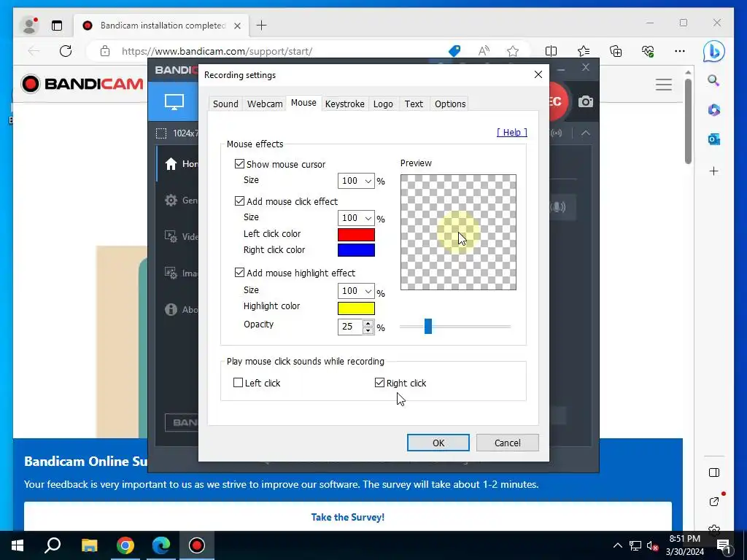Switch to the Webcam tab
The image size is (747, 560).
click(x=265, y=104)
